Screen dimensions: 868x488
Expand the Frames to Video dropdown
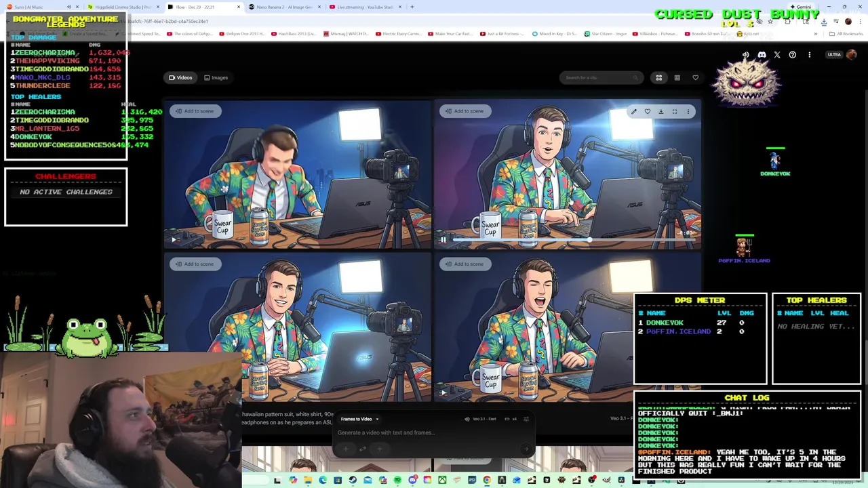point(359,419)
